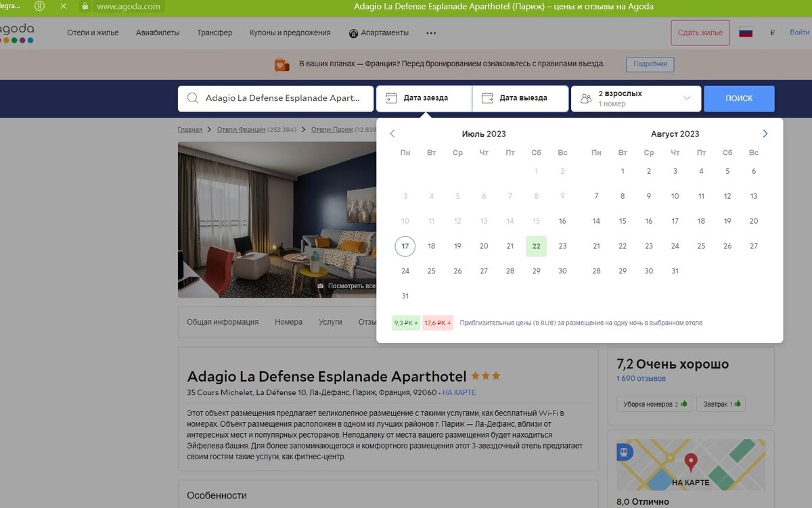This screenshot has width=812, height=508.
Task: Open the Авиабилеты menu item
Action: [158, 32]
